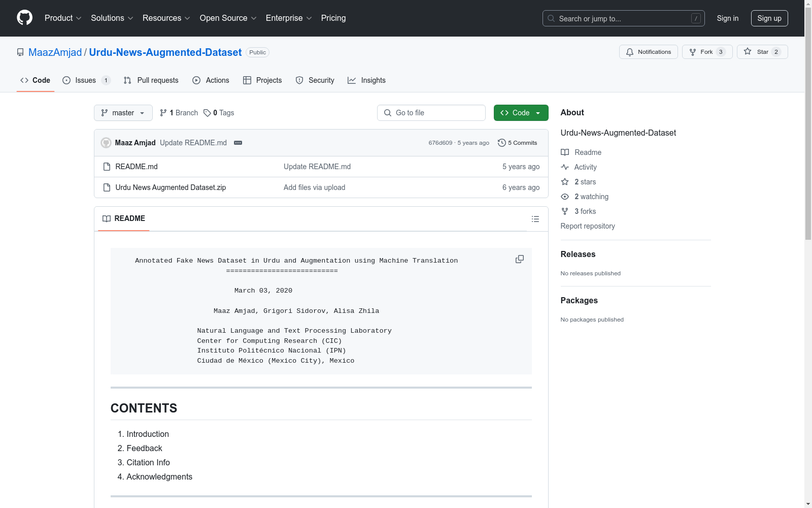Click the search magnifier icon in header
Screen dimensions: 812x508
(551, 18)
